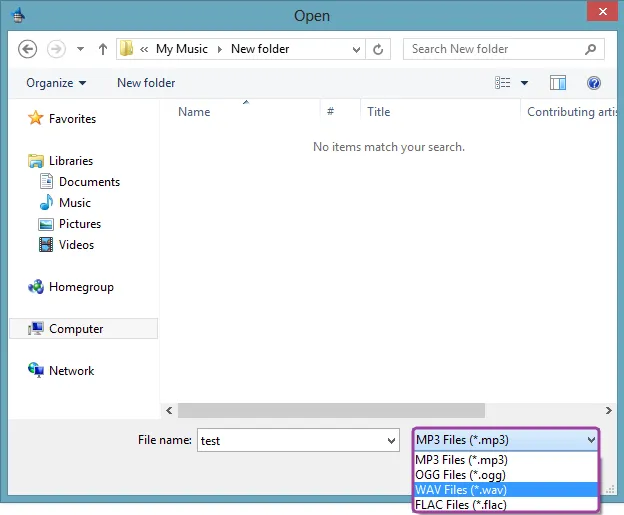Click the Forward navigation arrow

(56, 49)
